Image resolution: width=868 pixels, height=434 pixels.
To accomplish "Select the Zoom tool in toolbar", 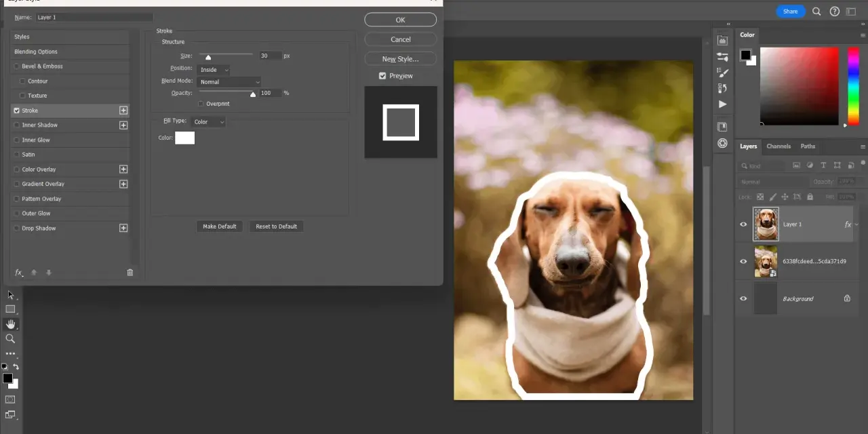I will pos(10,338).
